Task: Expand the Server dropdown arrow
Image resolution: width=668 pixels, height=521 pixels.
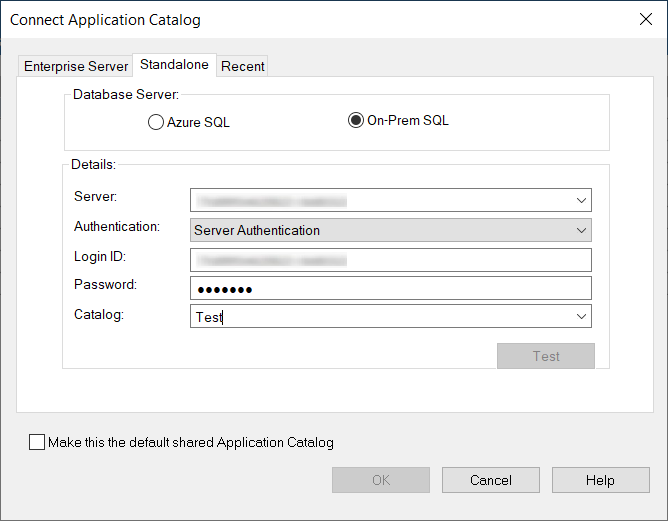Action: coord(581,200)
